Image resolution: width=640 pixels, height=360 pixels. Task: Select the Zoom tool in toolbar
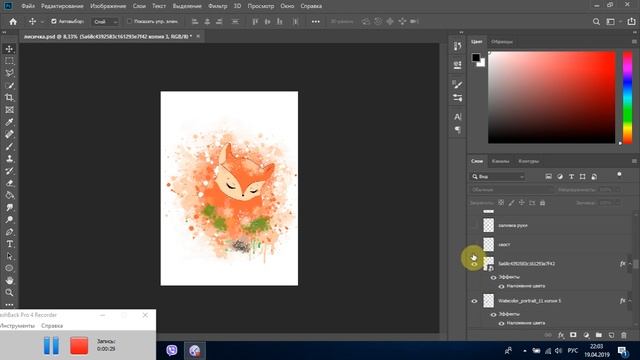9,293
